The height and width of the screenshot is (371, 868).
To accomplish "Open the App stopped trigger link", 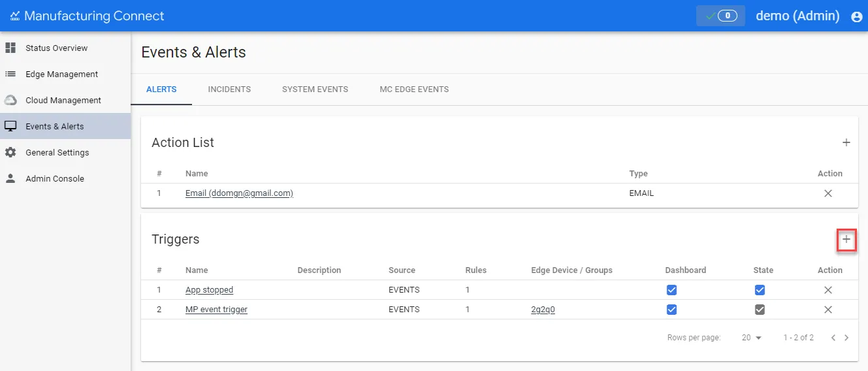I will click(209, 290).
